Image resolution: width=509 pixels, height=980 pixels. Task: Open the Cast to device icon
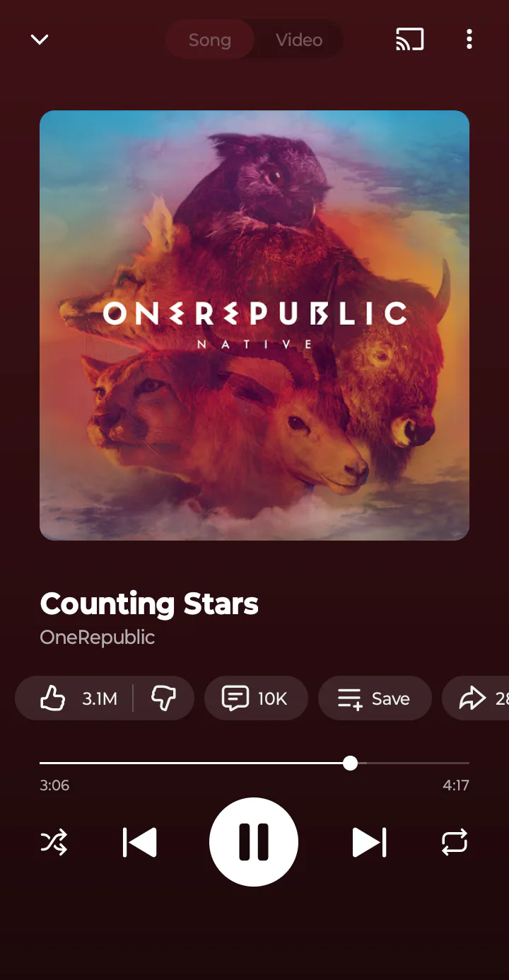tap(410, 40)
